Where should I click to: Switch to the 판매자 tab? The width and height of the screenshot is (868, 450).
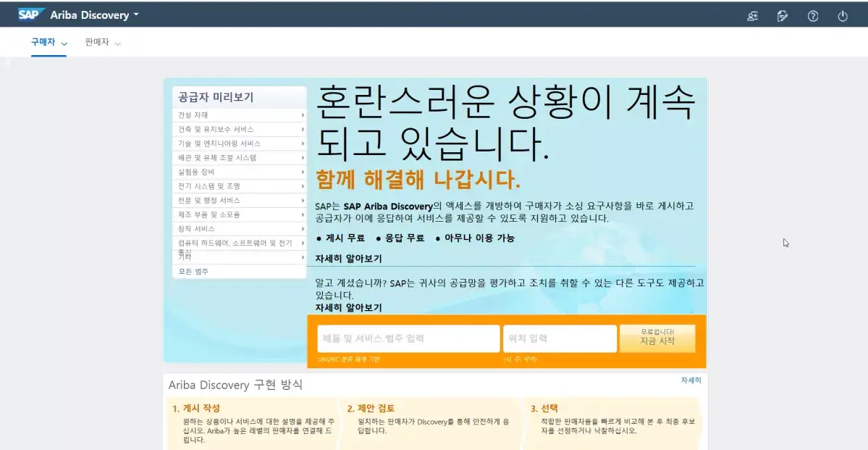click(x=97, y=42)
